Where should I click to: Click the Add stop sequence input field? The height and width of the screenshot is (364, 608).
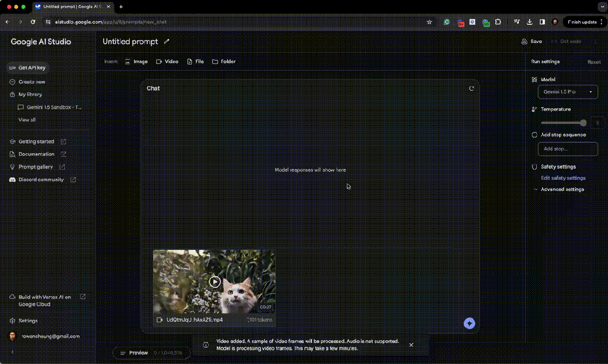[x=567, y=149]
